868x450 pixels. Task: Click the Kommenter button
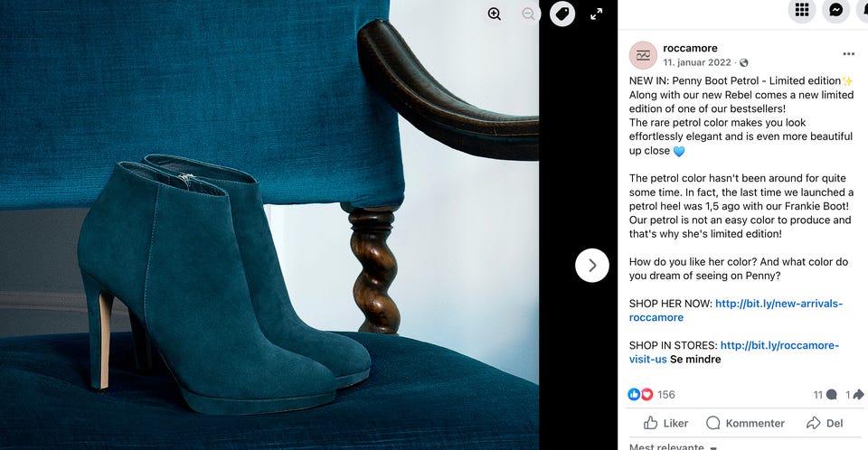click(x=745, y=424)
